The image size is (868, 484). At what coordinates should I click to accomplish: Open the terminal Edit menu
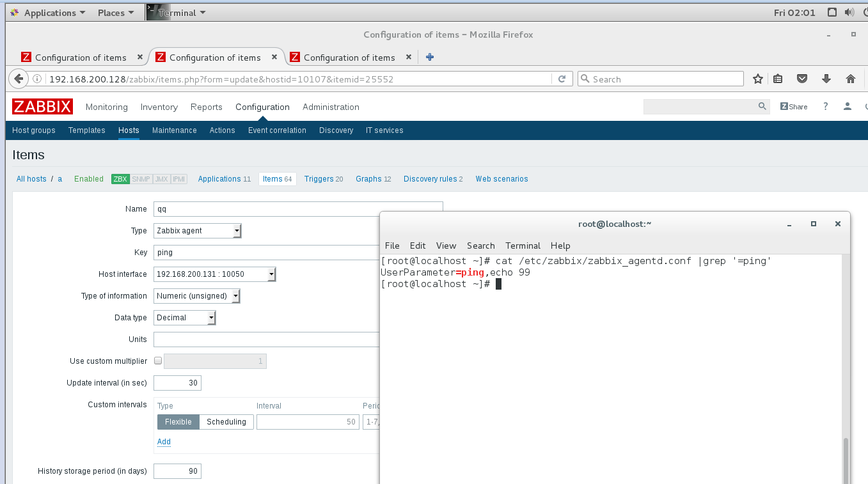(418, 246)
